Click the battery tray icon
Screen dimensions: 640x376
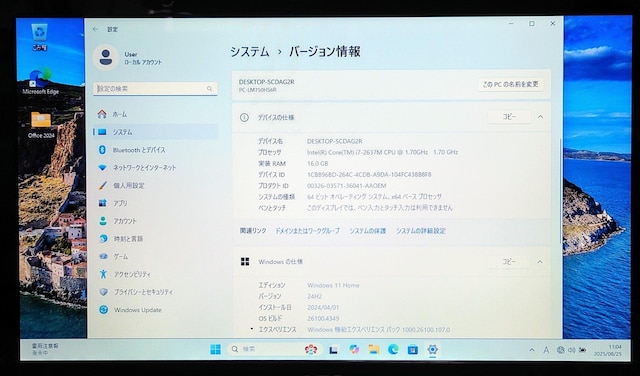point(583,350)
